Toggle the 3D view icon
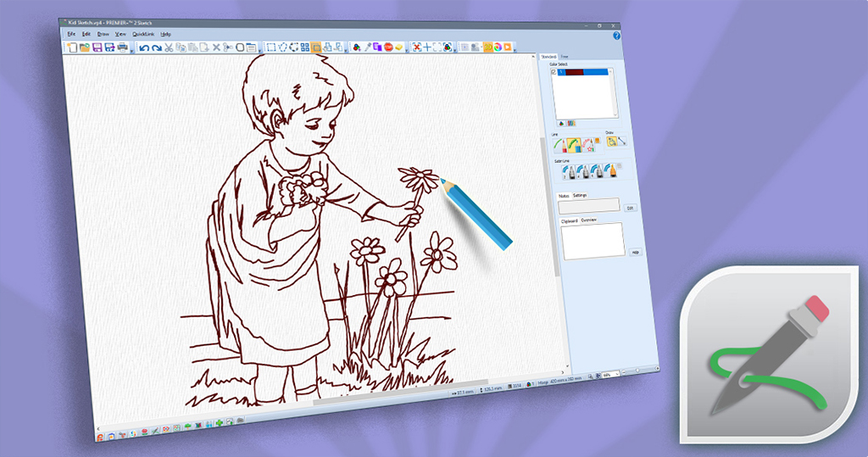The image size is (868, 457). point(488,47)
